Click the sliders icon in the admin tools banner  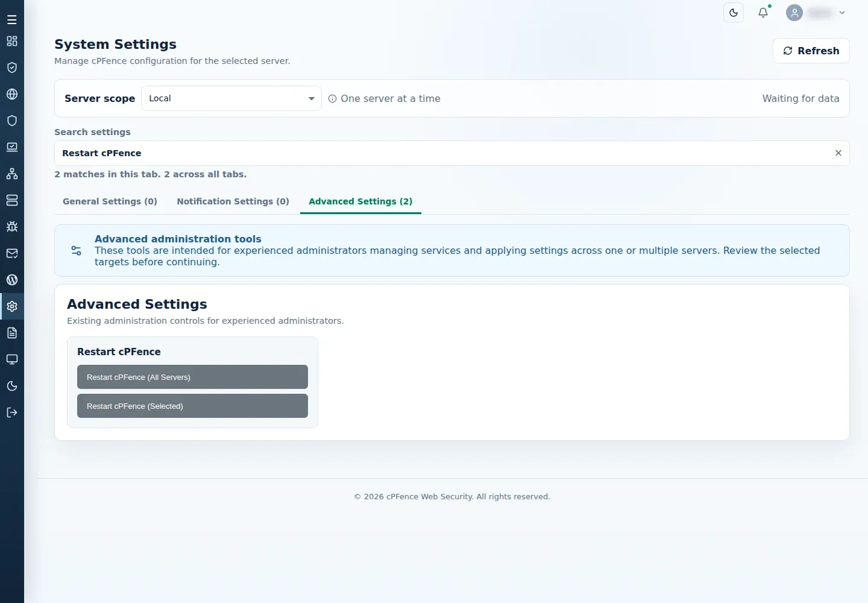tap(77, 251)
